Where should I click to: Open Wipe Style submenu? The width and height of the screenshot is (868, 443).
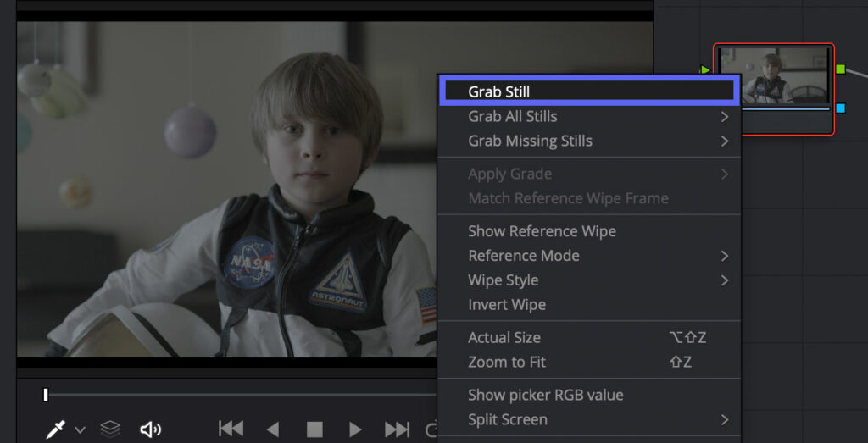point(589,280)
